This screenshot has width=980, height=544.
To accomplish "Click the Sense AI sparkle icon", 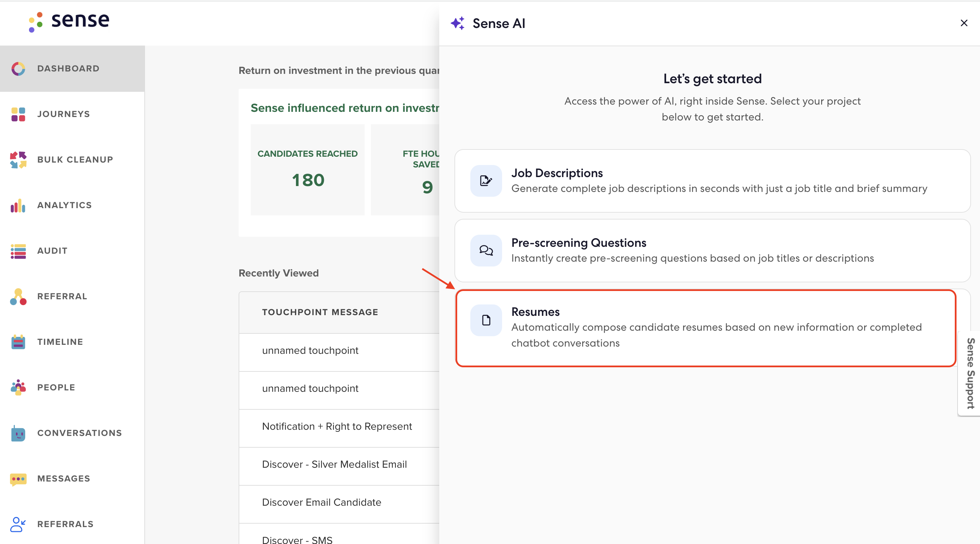I will [x=458, y=23].
